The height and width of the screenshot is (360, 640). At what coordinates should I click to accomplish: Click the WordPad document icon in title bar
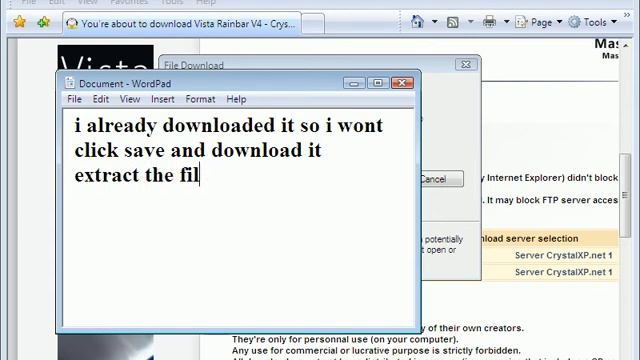[70, 83]
